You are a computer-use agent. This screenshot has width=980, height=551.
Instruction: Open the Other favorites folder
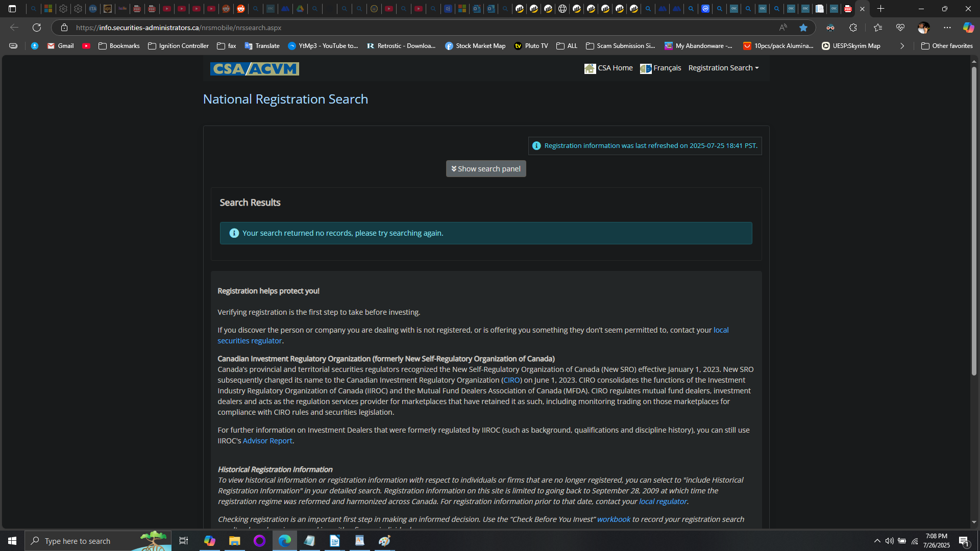[947, 46]
